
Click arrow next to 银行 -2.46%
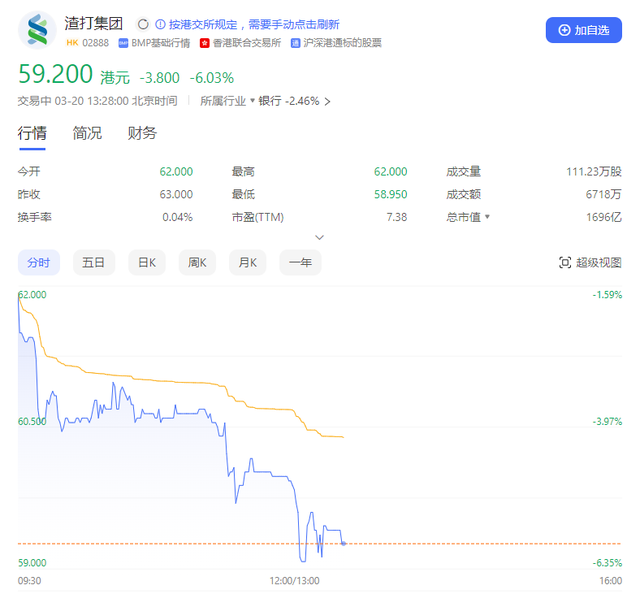tap(327, 101)
